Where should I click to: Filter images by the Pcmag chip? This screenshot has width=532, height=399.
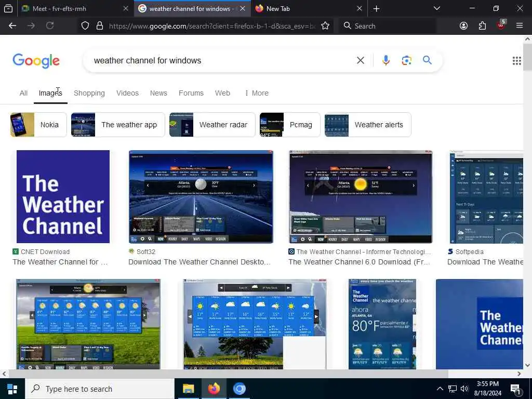289,125
